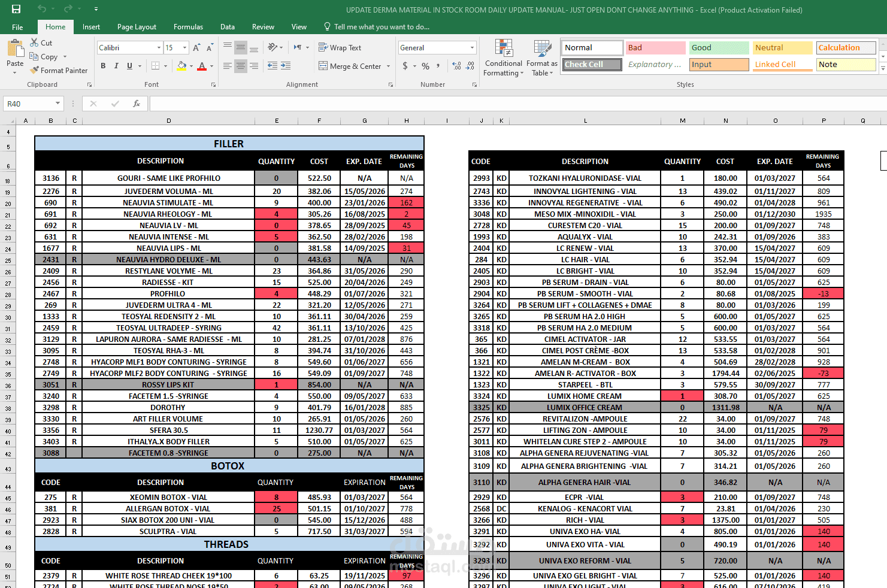
Task: Expand the Fill Color palette arrow
Action: [192, 66]
